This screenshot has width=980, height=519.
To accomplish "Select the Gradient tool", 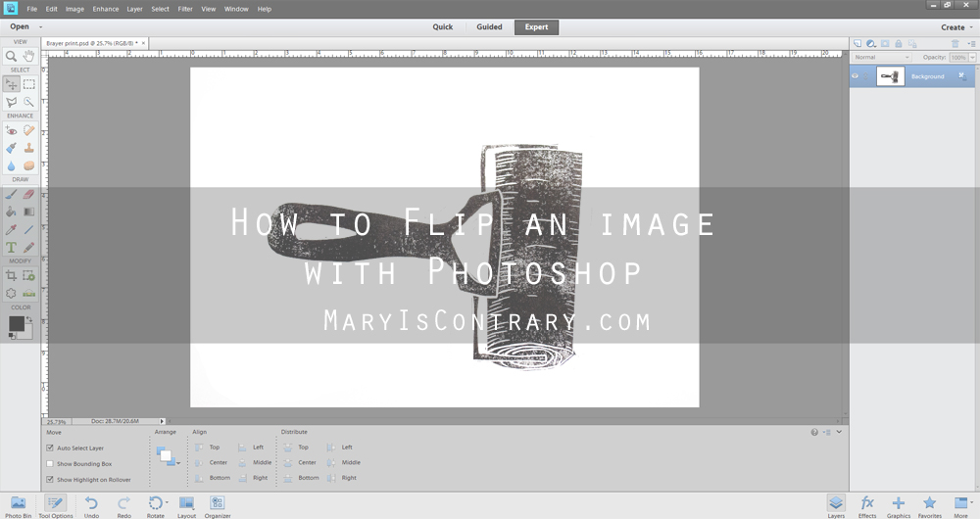I will point(28,212).
